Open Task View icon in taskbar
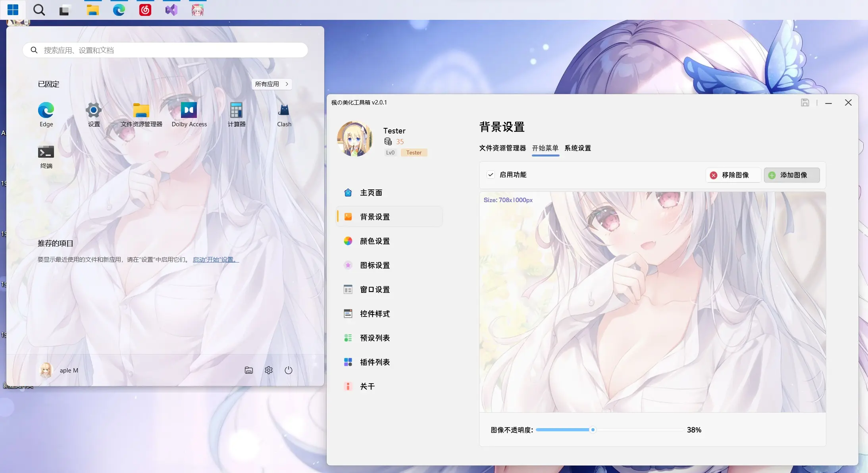The image size is (868, 473). click(x=65, y=10)
